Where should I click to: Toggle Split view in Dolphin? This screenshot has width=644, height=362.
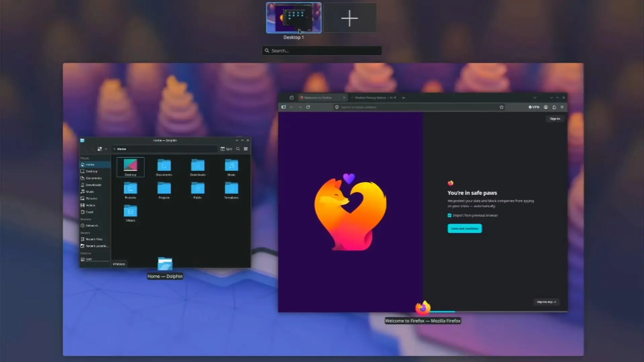(226, 149)
